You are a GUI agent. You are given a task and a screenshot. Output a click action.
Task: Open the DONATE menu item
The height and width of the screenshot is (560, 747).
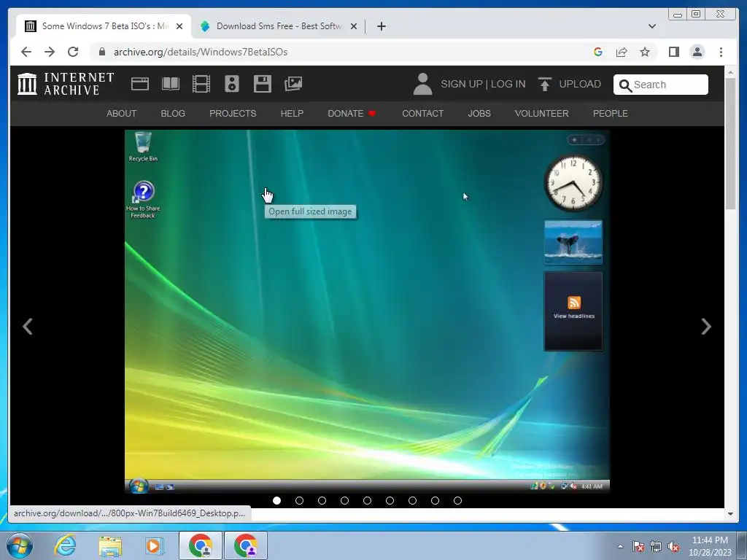point(352,113)
